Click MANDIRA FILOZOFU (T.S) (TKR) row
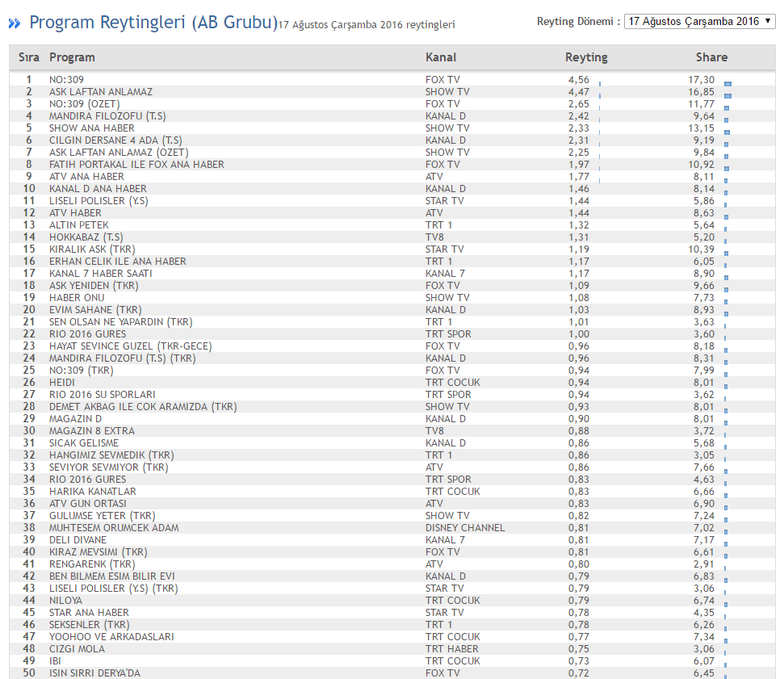784x679 pixels. [392, 358]
